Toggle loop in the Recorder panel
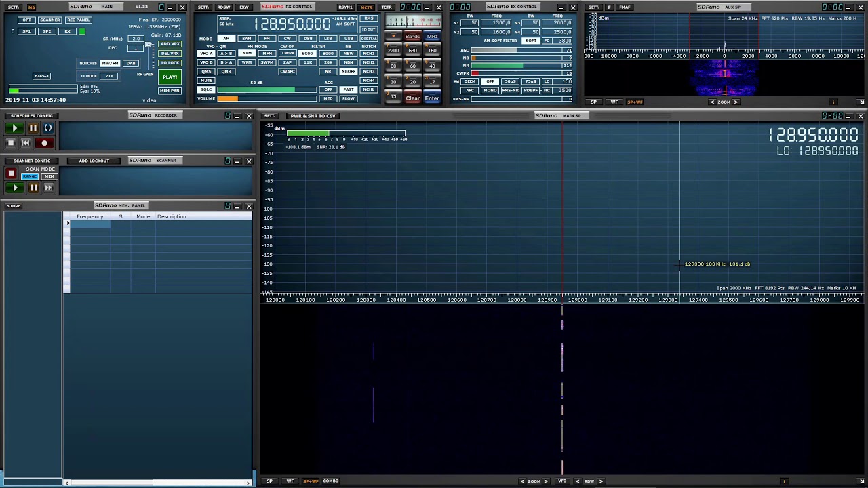This screenshot has height=488, width=868. (48, 128)
